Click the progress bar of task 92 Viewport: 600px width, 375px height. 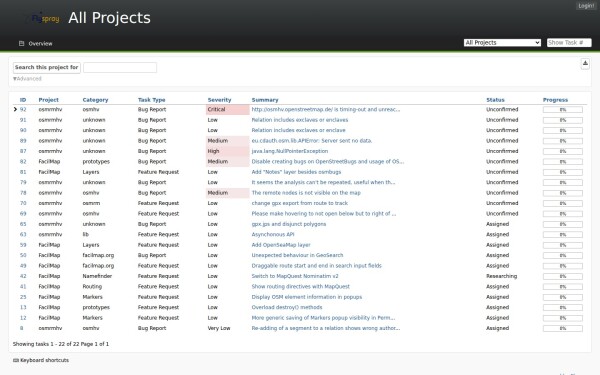point(562,110)
